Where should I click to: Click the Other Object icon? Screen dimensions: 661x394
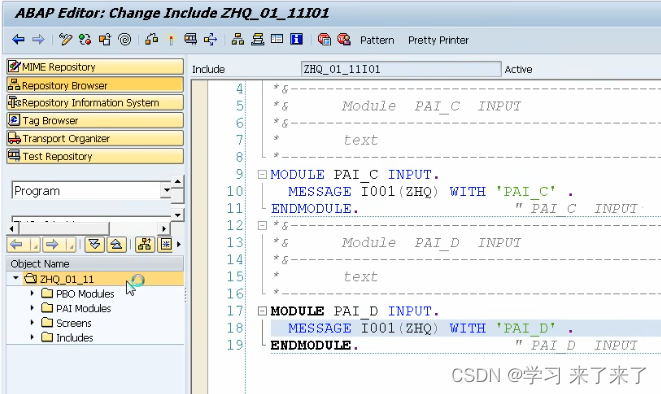(x=105, y=40)
